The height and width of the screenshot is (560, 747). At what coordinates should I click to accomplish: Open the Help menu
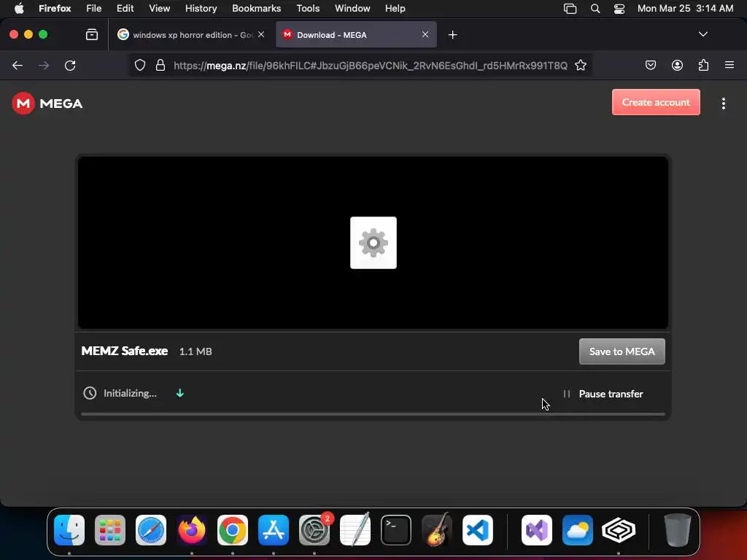[395, 9]
